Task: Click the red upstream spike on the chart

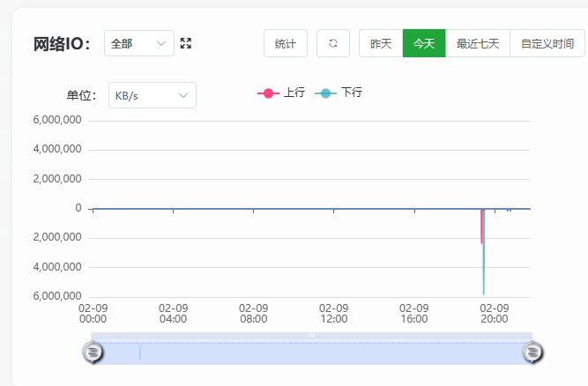Action: [481, 229]
